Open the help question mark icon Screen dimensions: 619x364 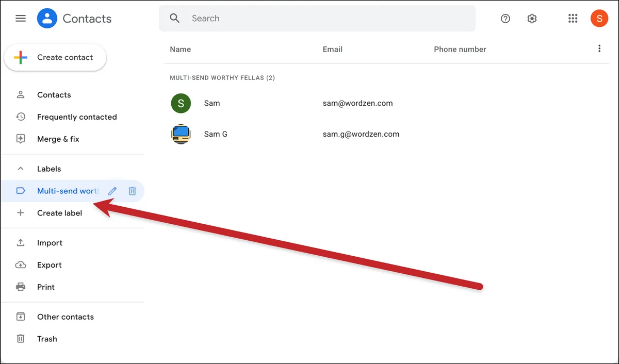[506, 19]
